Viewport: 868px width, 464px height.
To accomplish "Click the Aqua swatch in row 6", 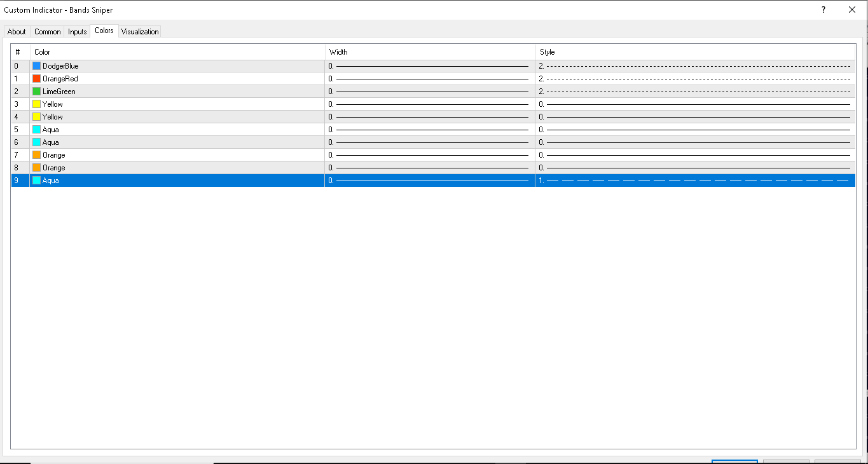I will 37,142.
